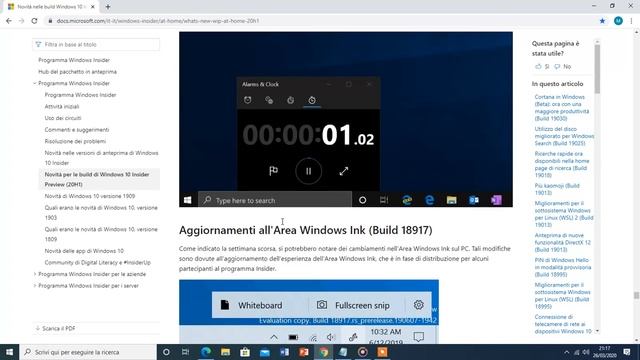This screenshot has height=360, width=640.
Task: Open the Mail app from the taskbar
Action: (265, 352)
